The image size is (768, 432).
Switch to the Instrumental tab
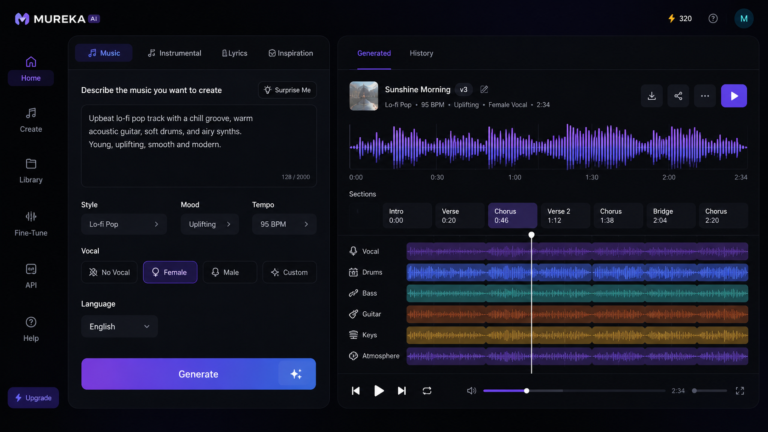(x=174, y=53)
